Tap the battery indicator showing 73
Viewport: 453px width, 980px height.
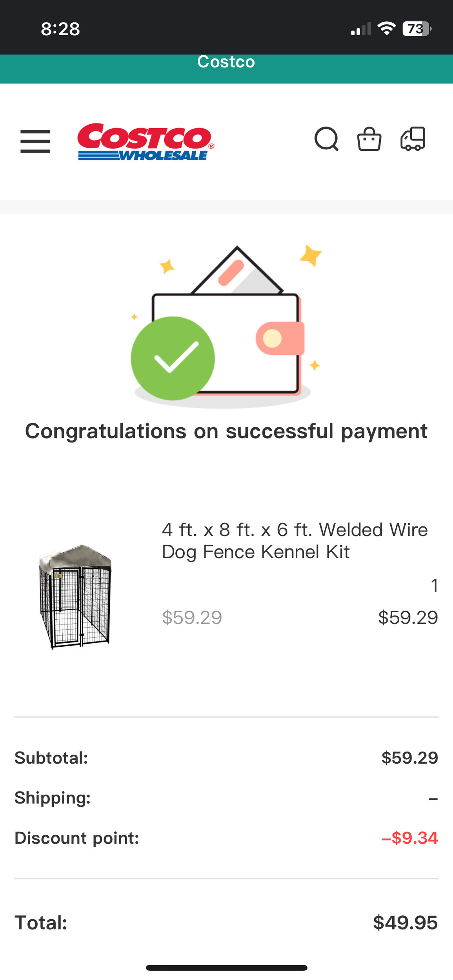417,29
